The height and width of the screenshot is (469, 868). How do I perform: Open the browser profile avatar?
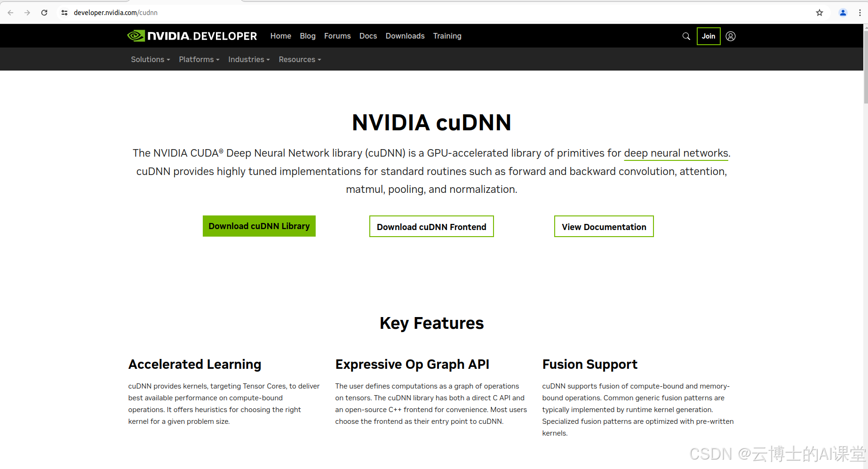(843, 13)
